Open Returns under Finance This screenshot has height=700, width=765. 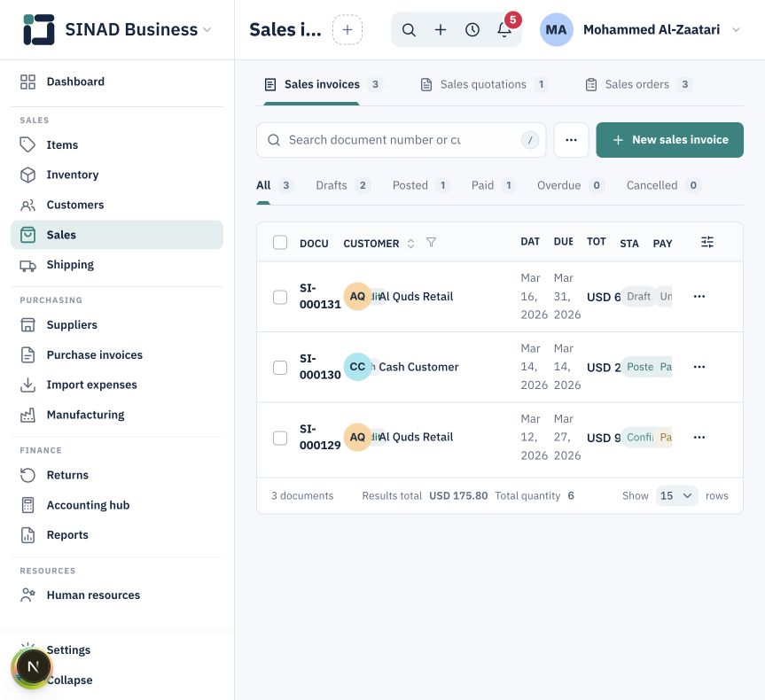click(117, 475)
